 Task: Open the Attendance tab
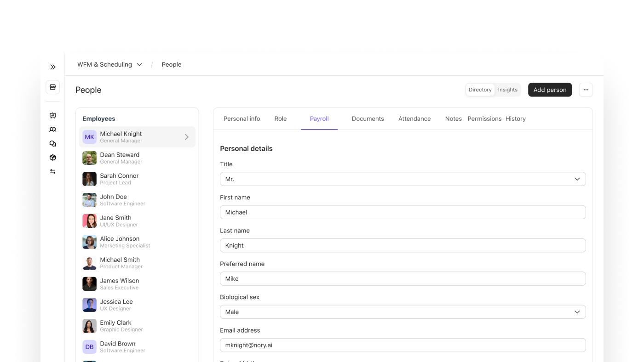[414, 119]
